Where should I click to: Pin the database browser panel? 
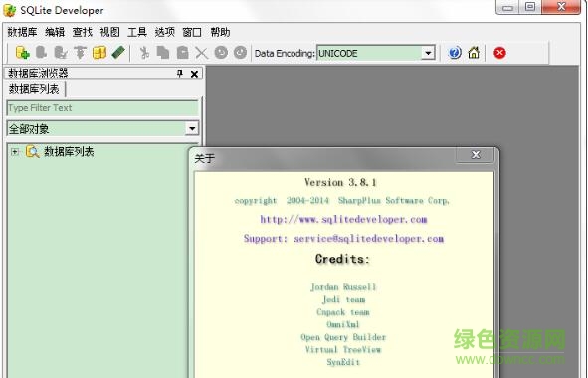(x=180, y=74)
